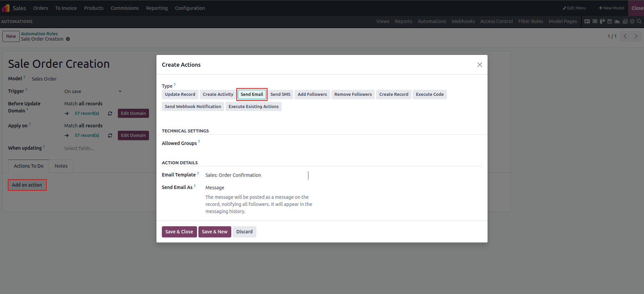This screenshot has height=294, width=644.
Task: Open the Configuration menu
Action: click(190, 8)
